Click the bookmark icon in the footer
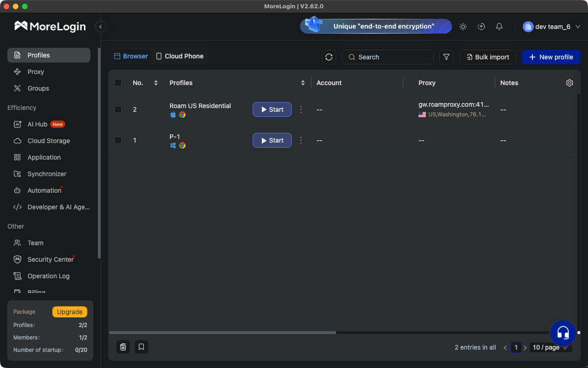 click(x=141, y=347)
